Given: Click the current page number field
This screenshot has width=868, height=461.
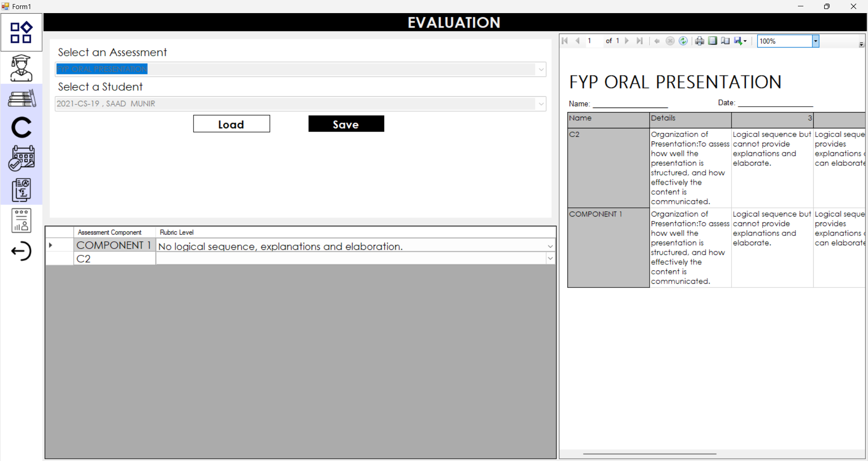Looking at the screenshot, I should [594, 41].
